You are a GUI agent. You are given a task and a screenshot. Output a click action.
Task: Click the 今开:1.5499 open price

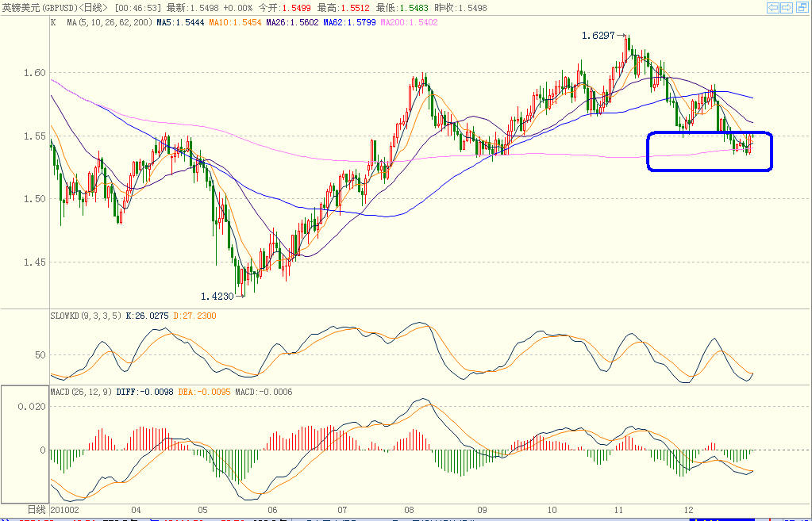[285, 8]
